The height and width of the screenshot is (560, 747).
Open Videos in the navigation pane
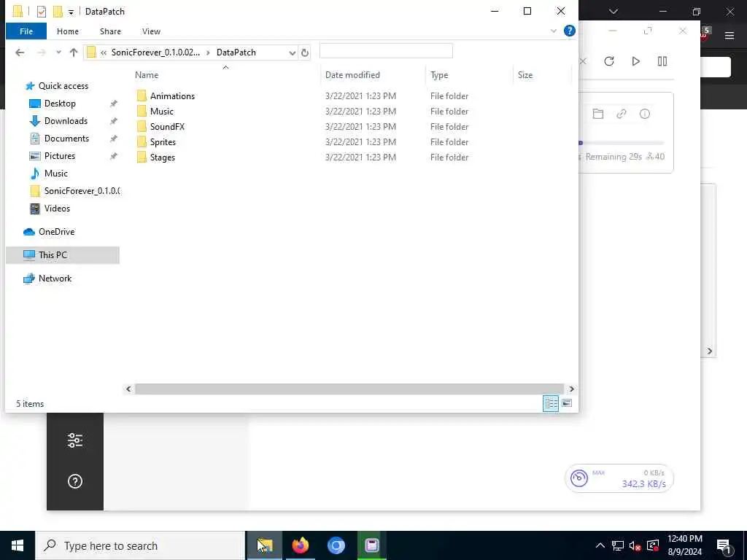click(57, 209)
